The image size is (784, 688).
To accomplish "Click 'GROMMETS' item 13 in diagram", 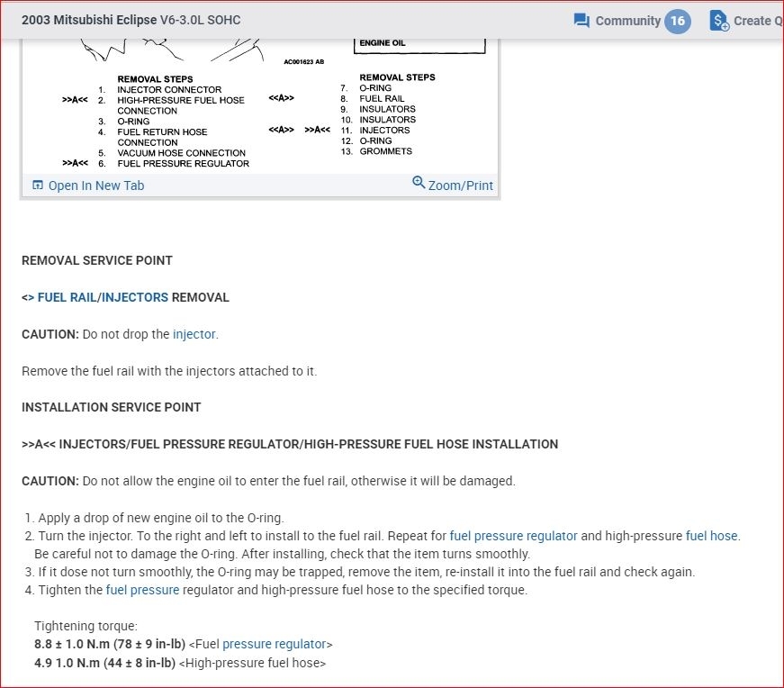I will click(385, 151).
